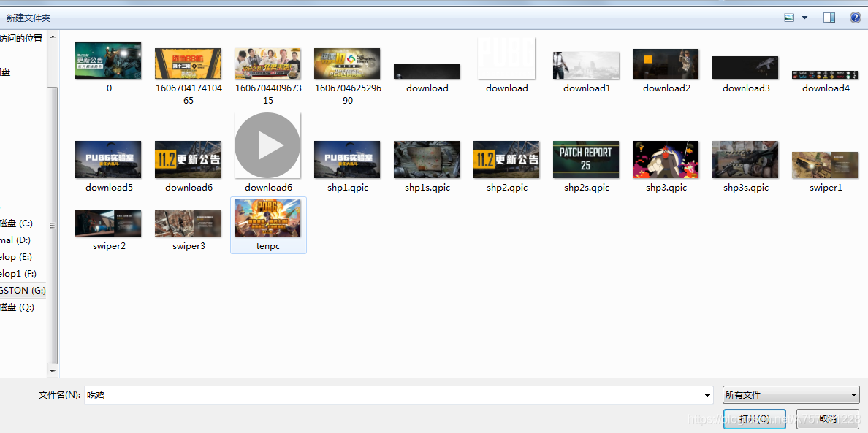
Task: Select download6 video with play icon
Action: [x=268, y=152]
